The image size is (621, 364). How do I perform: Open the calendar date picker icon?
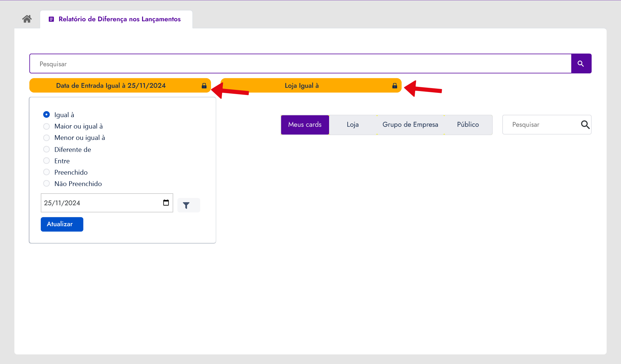(166, 203)
